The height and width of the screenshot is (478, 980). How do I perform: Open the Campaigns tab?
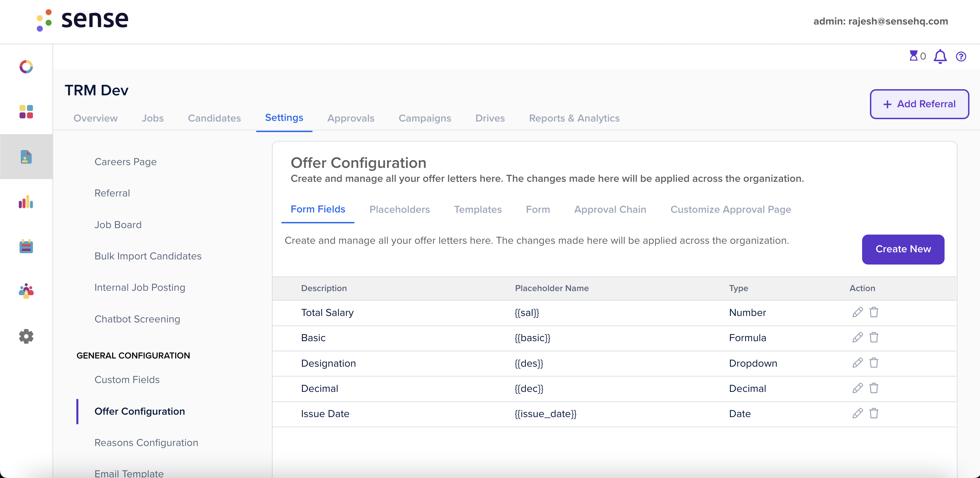[425, 118]
